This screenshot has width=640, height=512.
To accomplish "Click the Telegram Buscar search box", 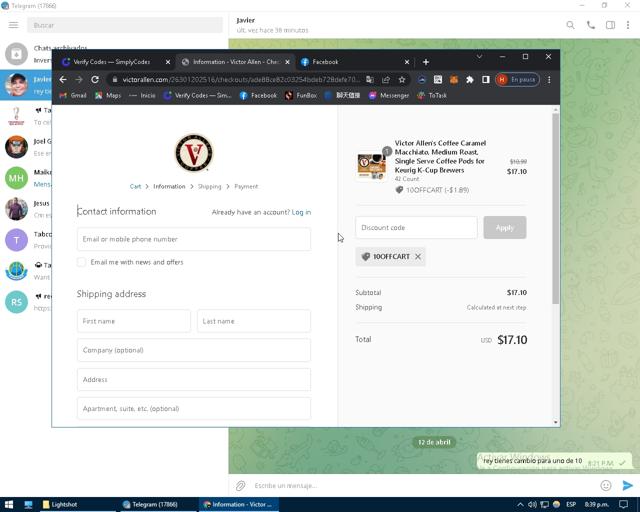I will [125, 25].
